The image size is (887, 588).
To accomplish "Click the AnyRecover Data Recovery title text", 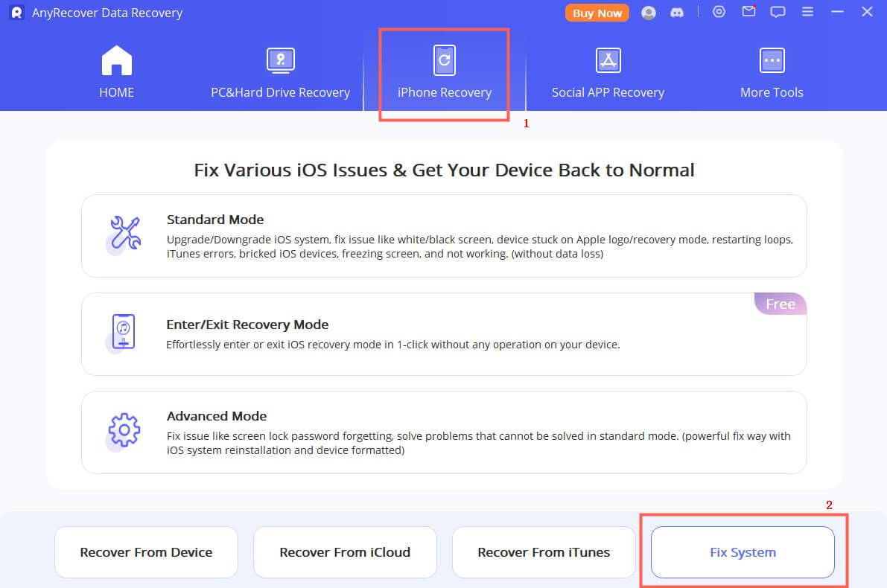I will click(x=107, y=13).
